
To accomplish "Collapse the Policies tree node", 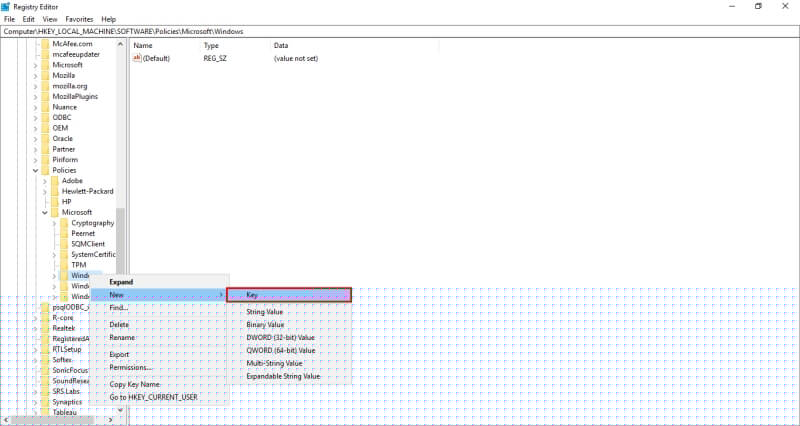I will (36, 170).
